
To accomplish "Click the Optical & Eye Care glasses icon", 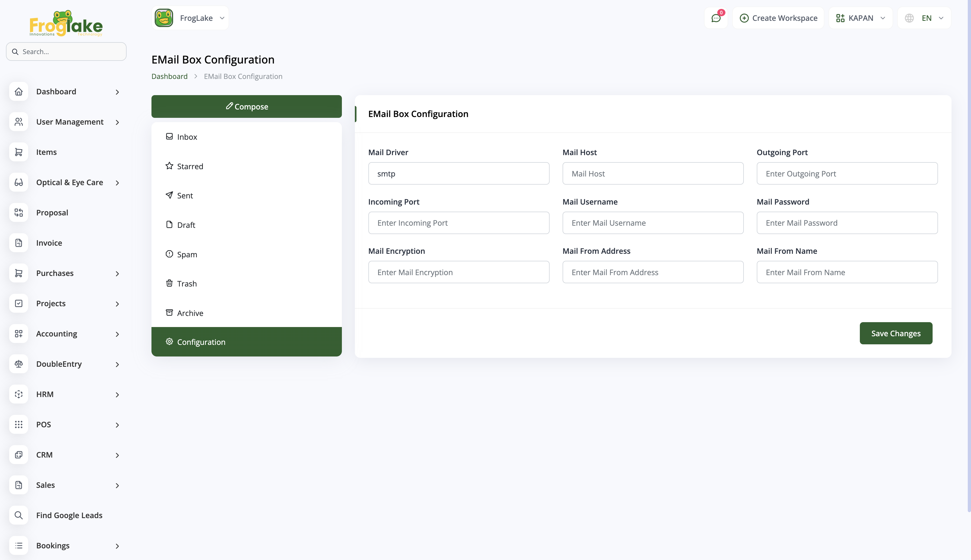I will click(18, 182).
